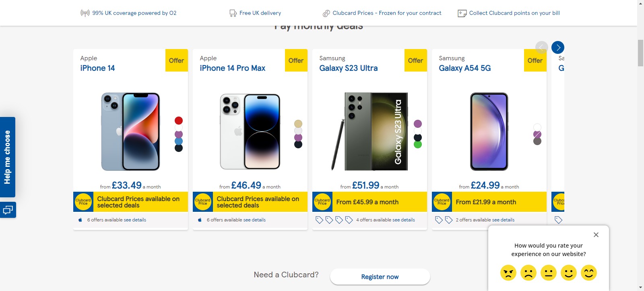The image size is (644, 291).
Task: Click the previous carousel arrow button
Action: pos(542,47)
